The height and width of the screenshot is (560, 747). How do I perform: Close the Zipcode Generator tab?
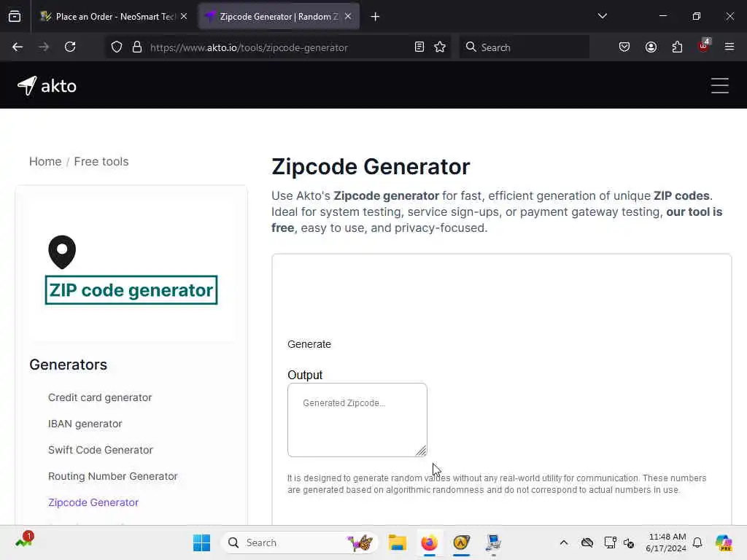(x=348, y=17)
